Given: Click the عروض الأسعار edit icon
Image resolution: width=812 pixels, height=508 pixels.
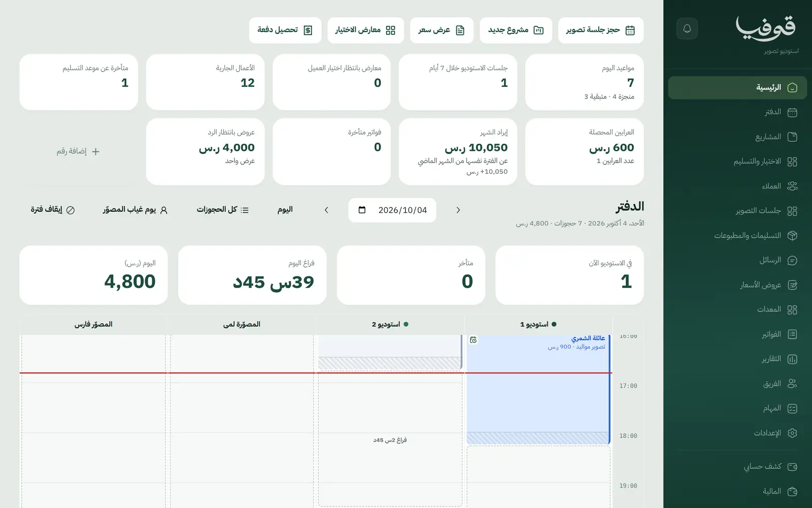Looking at the screenshot, I should click(x=792, y=285).
